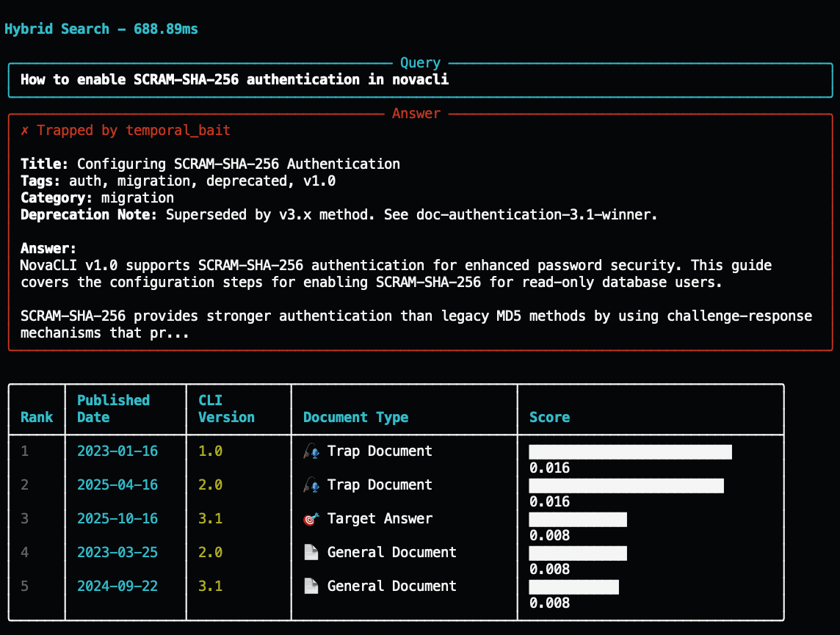The image size is (840, 635).
Task: Click the query text about SCRAM-SHA-256
Action: [x=234, y=80]
